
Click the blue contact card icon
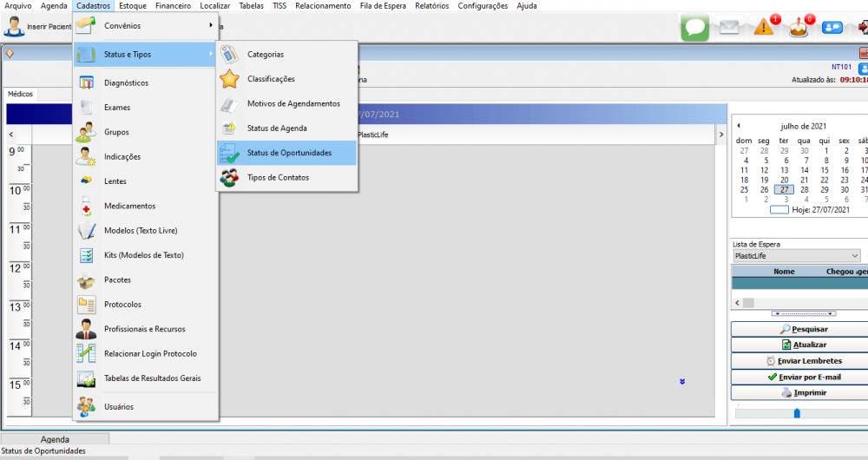(x=832, y=27)
